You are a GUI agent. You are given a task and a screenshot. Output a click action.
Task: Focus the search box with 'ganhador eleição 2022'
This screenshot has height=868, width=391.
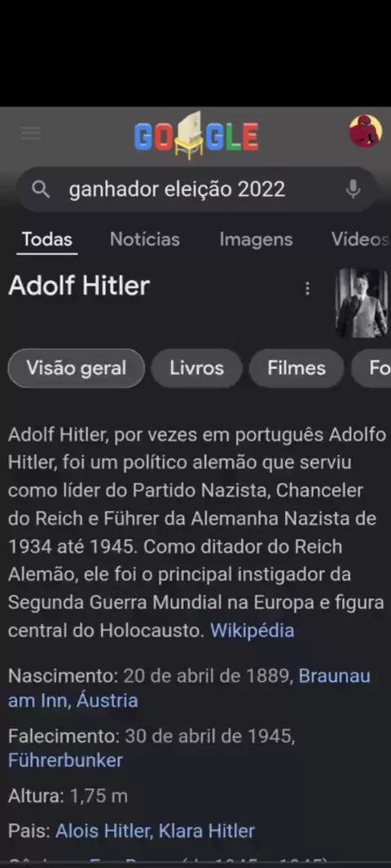pos(196,190)
